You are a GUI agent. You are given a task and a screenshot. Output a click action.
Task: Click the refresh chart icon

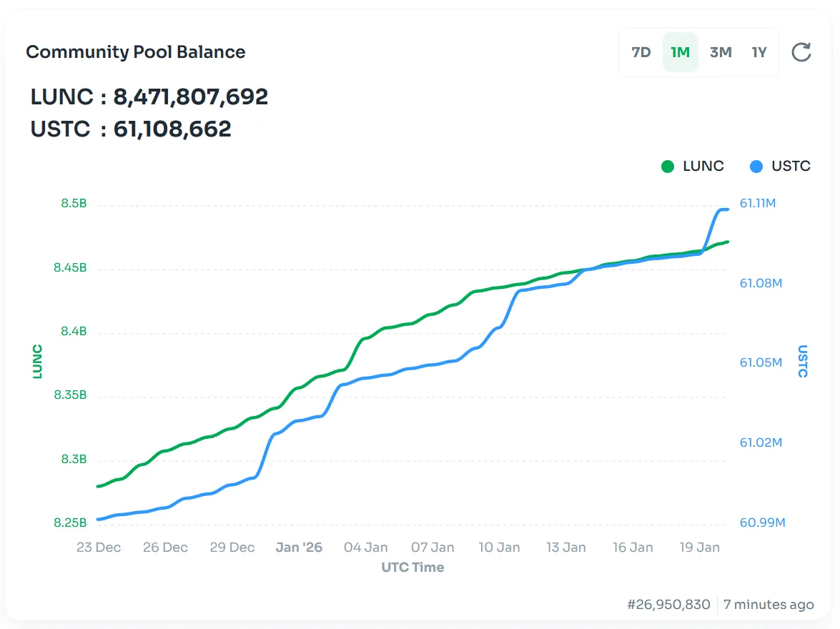pyautogui.click(x=801, y=52)
